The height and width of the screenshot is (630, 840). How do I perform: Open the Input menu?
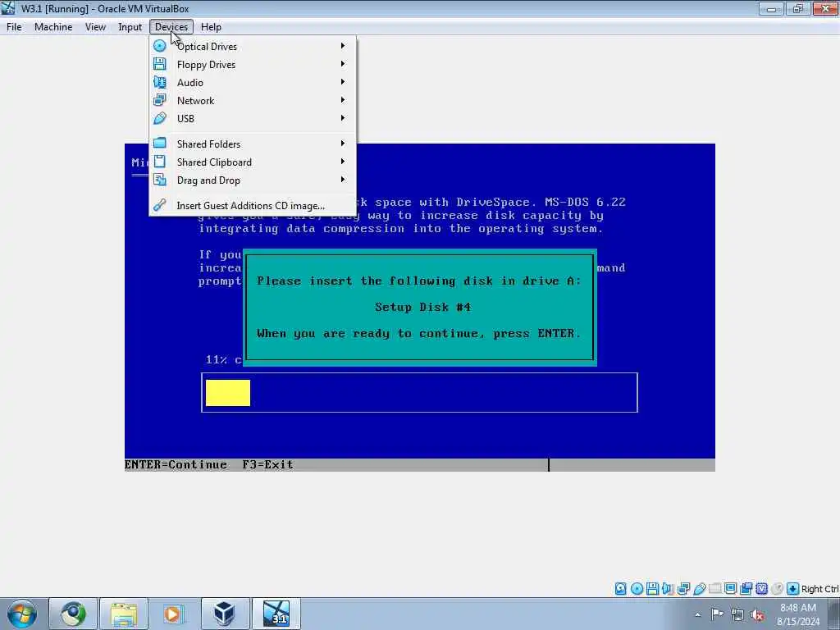click(x=130, y=27)
